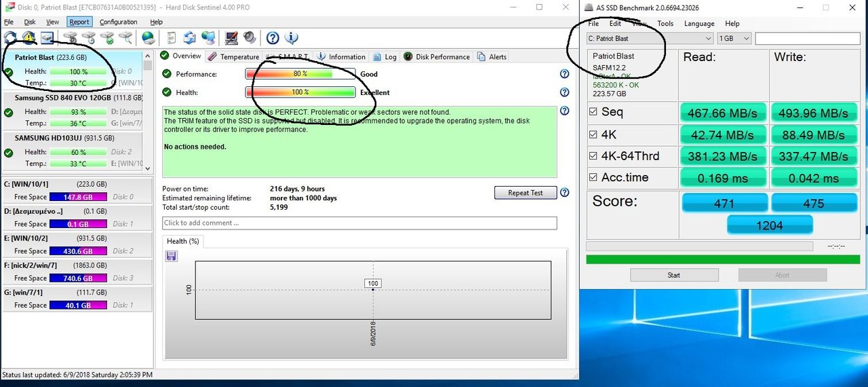This screenshot has width=868, height=387.
Task: Open the Report menu
Action: coord(79,22)
